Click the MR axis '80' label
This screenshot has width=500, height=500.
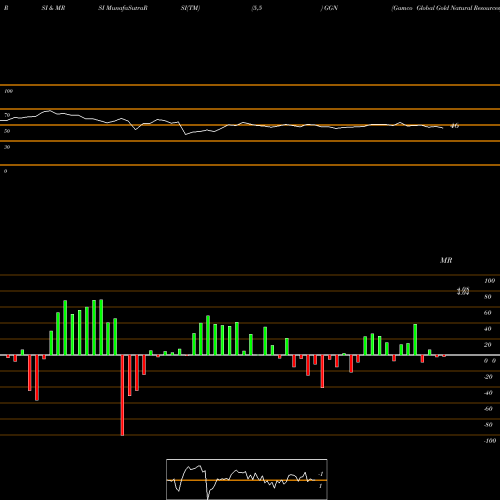point(488,297)
